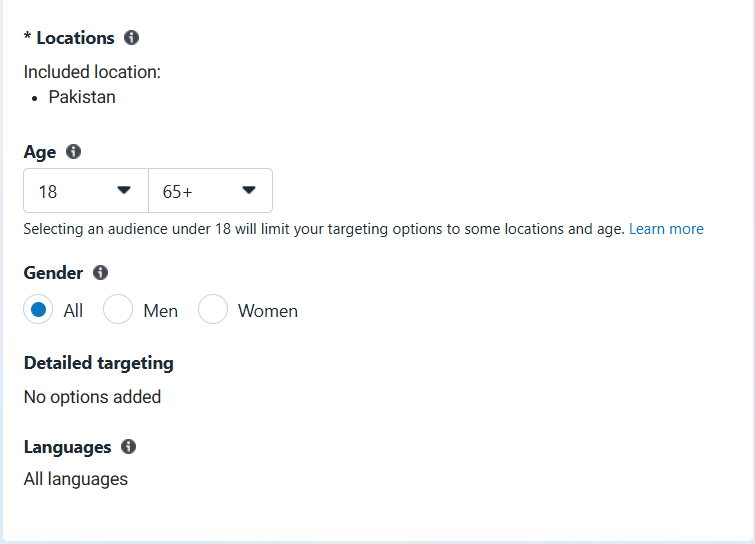The height and width of the screenshot is (544, 755).
Task: Open the minimum age dropdown showing 18
Action: [86, 191]
